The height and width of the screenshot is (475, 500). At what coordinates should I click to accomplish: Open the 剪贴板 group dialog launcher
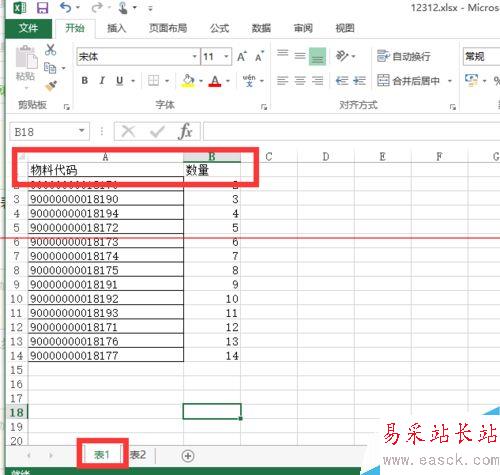coord(67,107)
